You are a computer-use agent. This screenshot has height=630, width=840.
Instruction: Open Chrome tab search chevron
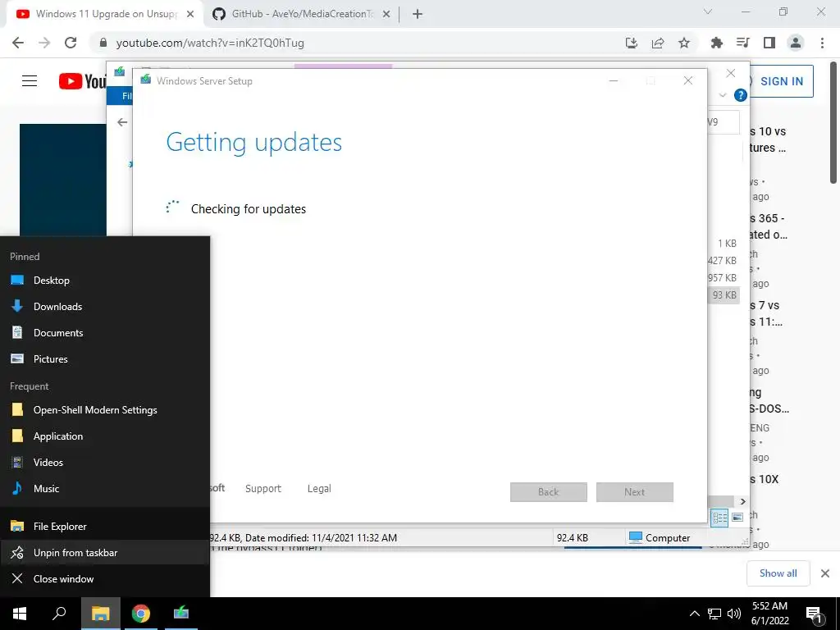point(708,11)
